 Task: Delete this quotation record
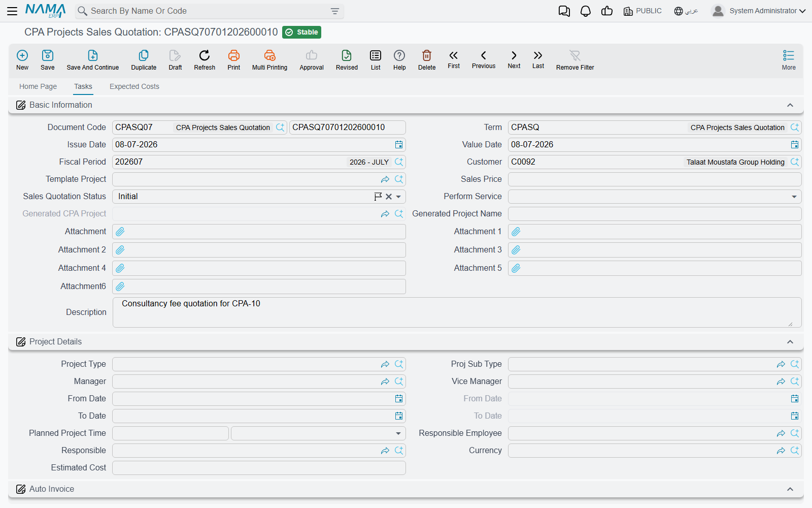point(427,59)
